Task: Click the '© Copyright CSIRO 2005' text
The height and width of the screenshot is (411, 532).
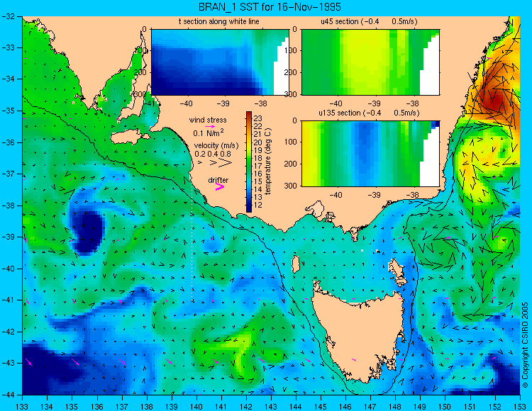Action: (525, 345)
